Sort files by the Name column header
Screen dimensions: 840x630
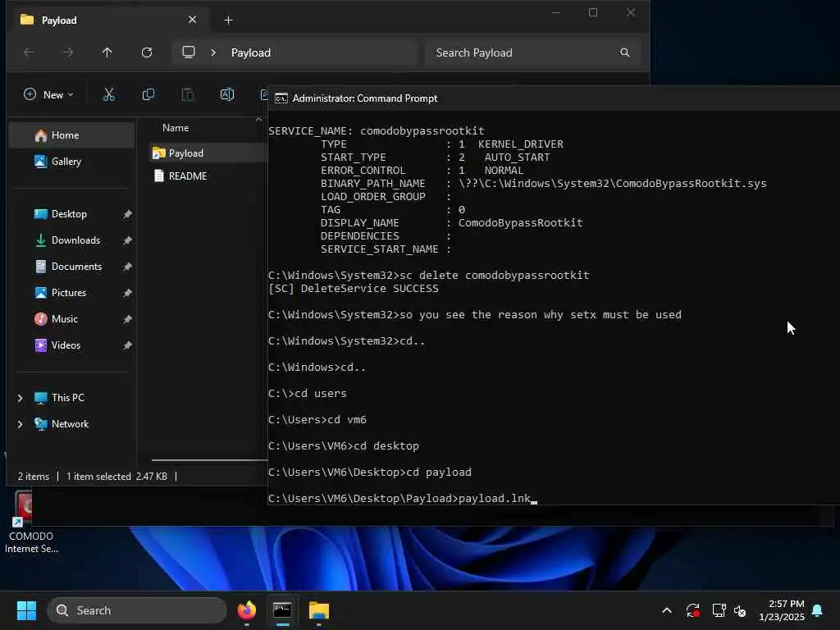[176, 127]
